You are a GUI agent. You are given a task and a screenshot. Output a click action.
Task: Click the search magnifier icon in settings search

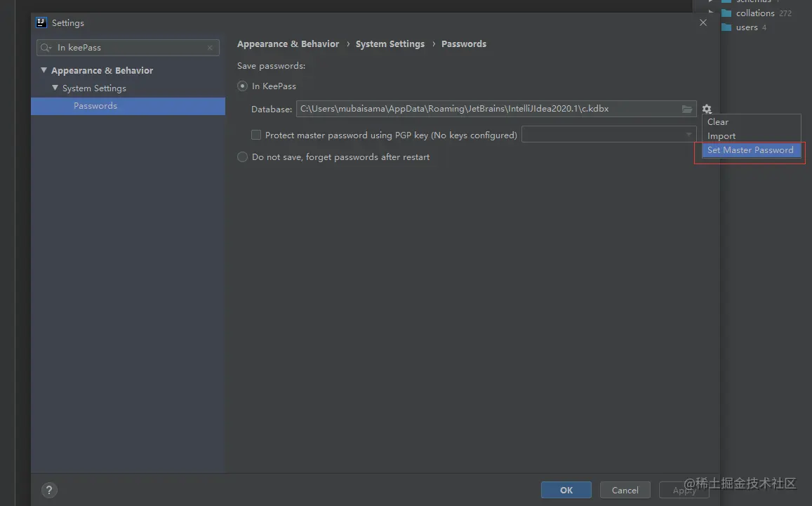pyautogui.click(x=46, y=48)
